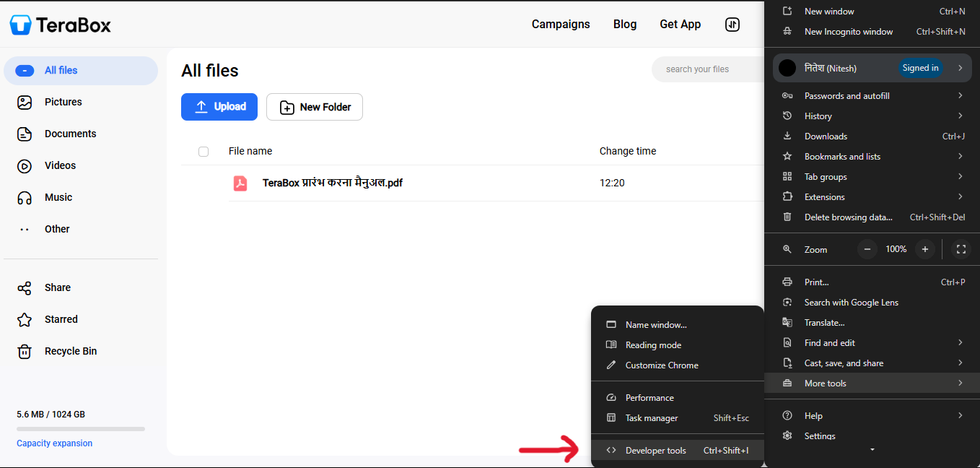
Task: Open the Videos section
Action: 60,165
